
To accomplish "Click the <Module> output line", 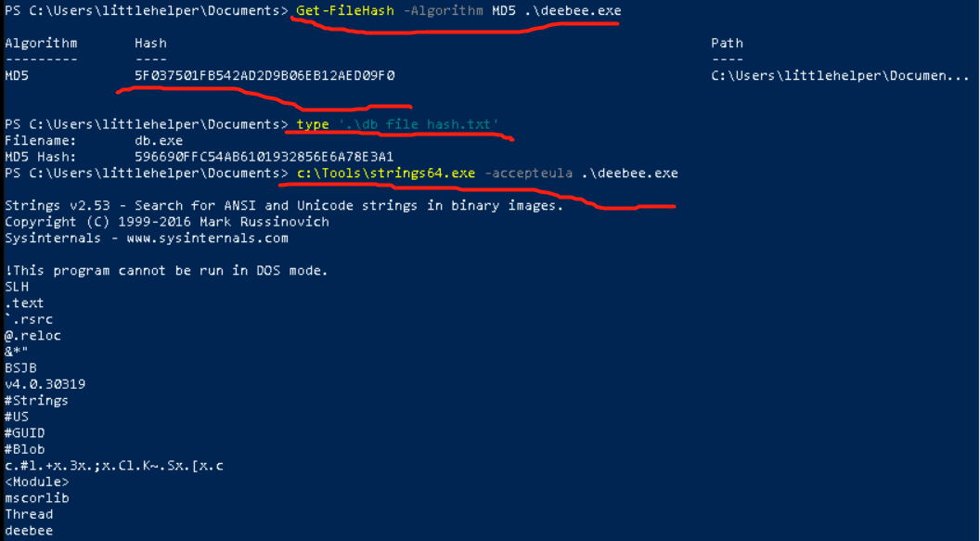I will [x=37, y=482].
